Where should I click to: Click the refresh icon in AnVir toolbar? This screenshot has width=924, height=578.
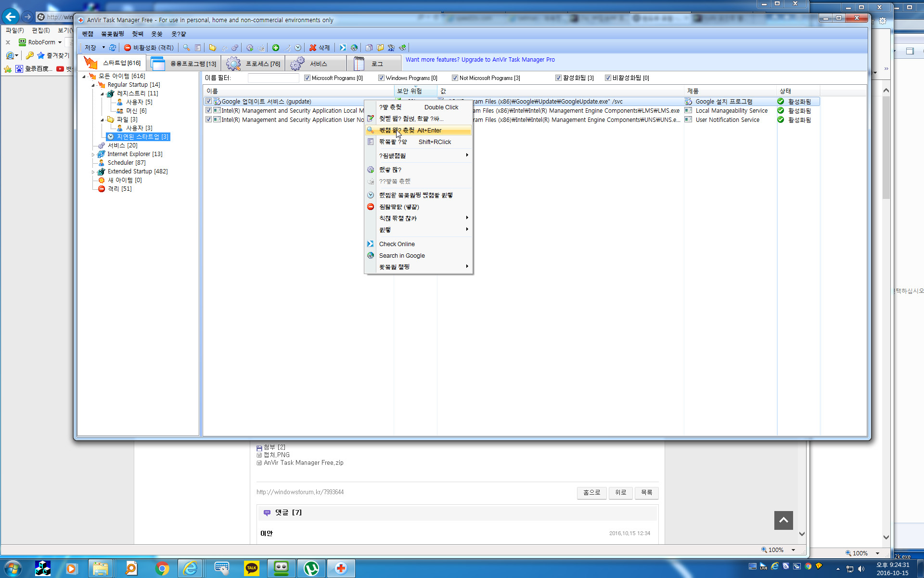click(x=113, y=48)
